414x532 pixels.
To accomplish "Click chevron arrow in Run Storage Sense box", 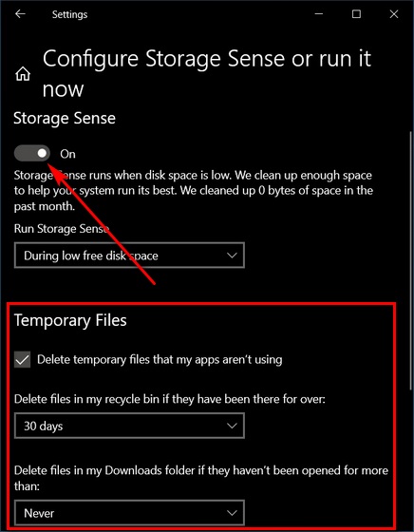I will tap(232, 256).
